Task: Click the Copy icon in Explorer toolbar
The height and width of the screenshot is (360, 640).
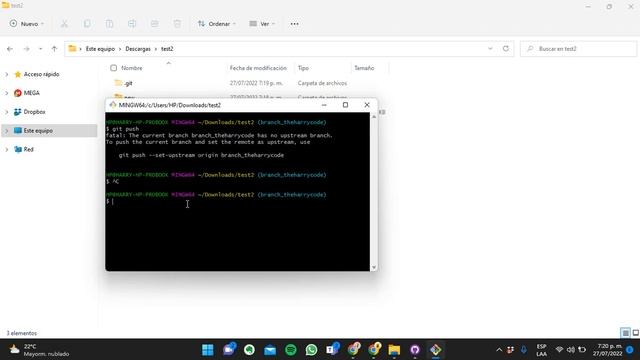Action: tap(87, 24)
